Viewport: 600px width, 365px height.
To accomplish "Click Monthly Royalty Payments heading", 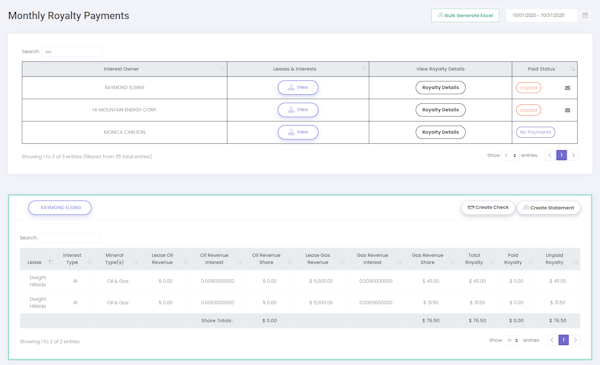I will pos(68,16).
